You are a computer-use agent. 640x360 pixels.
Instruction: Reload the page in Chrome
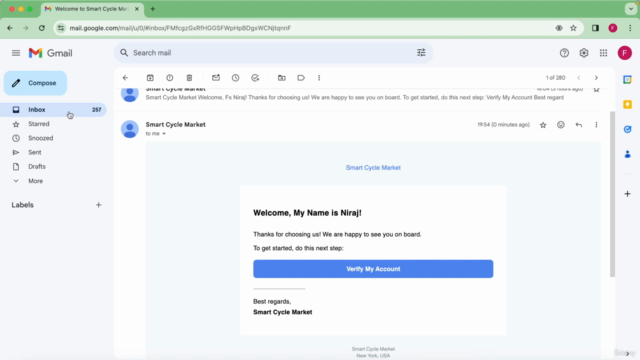42,28
